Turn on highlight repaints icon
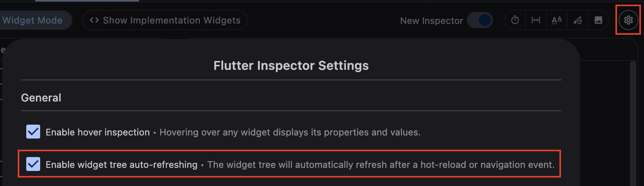 pos(578,20)
